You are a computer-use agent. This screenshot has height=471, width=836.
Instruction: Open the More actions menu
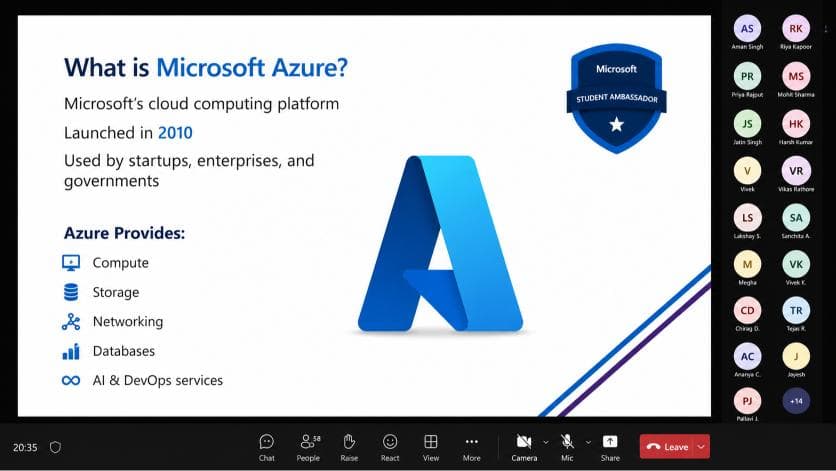(471, 447)
